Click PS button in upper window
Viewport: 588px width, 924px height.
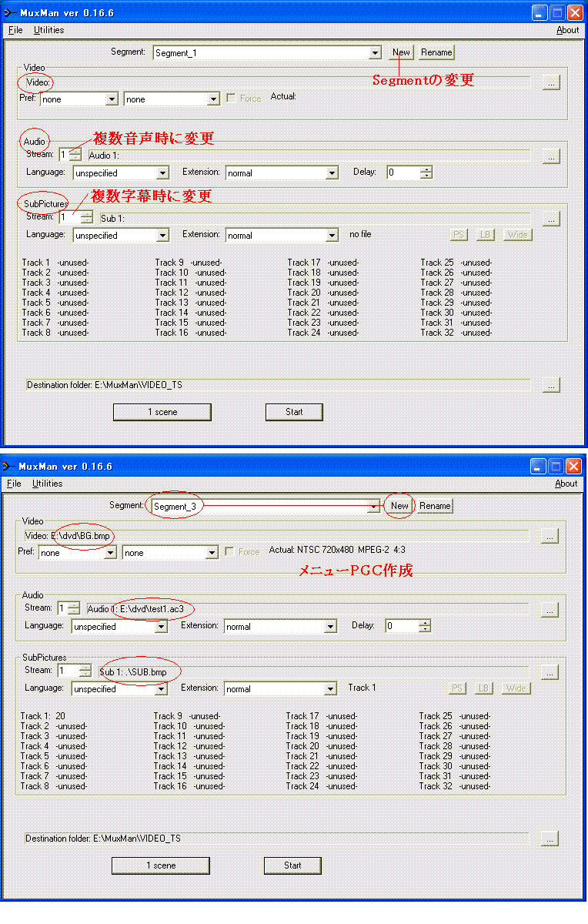coord(459,235)
